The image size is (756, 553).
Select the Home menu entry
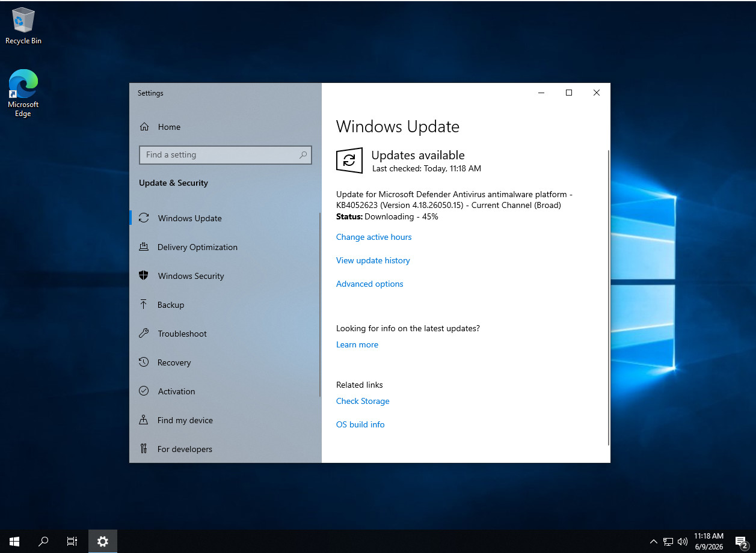coord(226,127)
